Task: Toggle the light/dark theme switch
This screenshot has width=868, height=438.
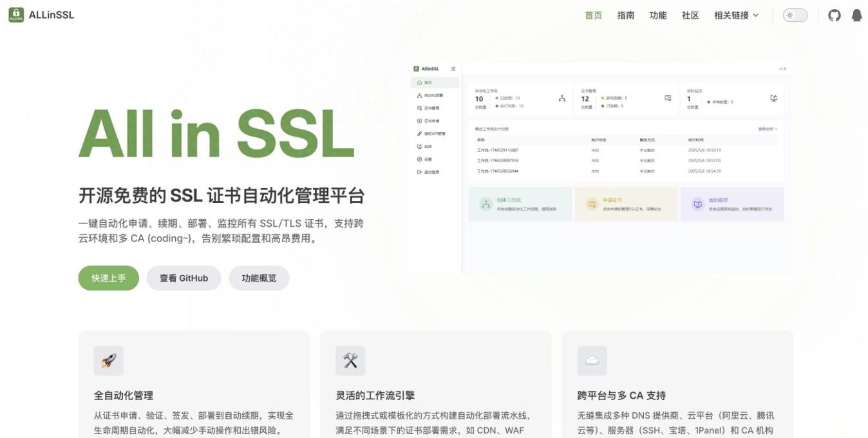Action: (x=795, y=15)
